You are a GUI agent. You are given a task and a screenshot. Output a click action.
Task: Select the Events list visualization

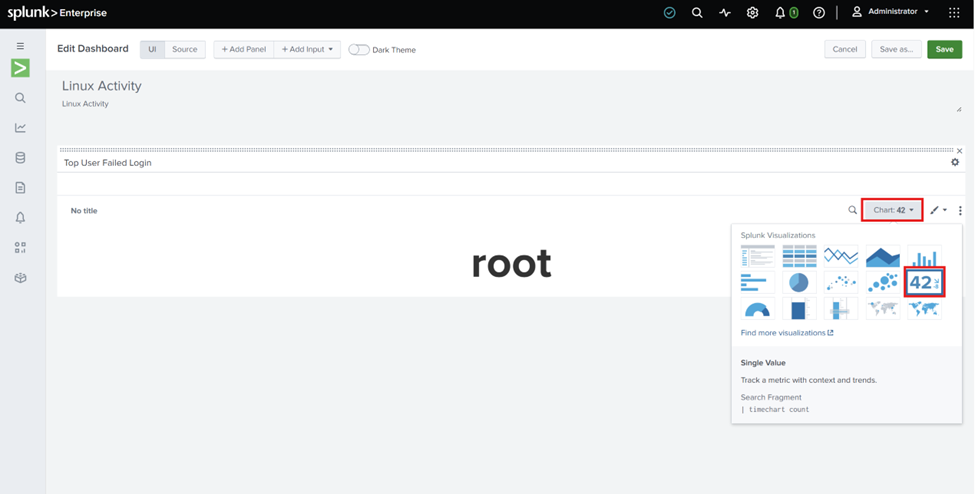click(x=757, y=256)
